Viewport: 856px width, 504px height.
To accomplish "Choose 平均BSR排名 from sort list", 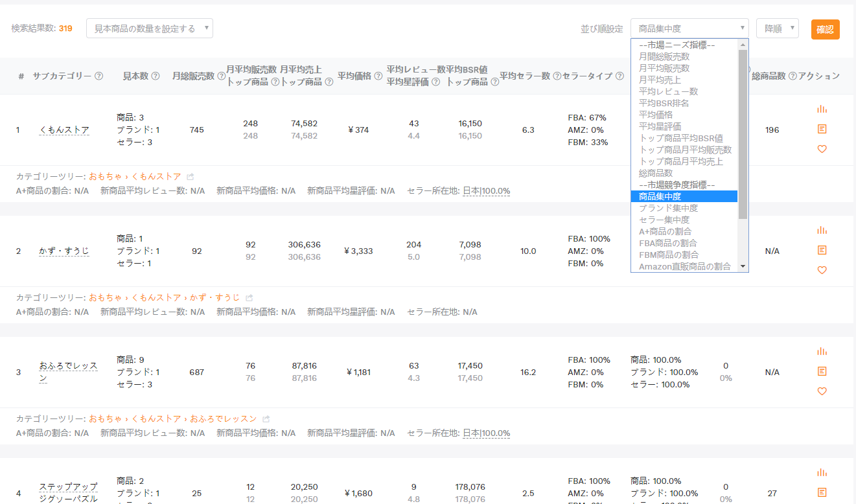I will click(x=684, y=103).
